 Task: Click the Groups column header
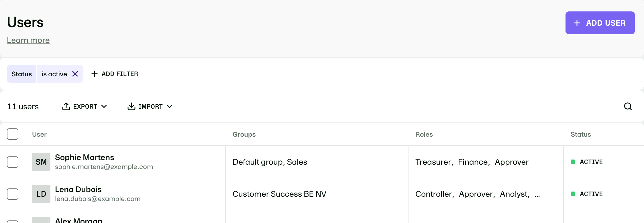pyautogui.click(x=244, y=134)
